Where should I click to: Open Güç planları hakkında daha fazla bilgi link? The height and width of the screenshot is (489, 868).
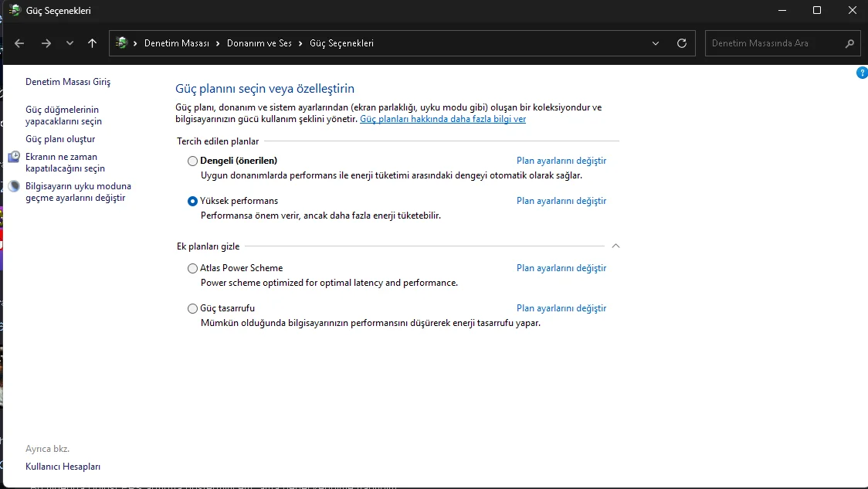pos(442,119)
